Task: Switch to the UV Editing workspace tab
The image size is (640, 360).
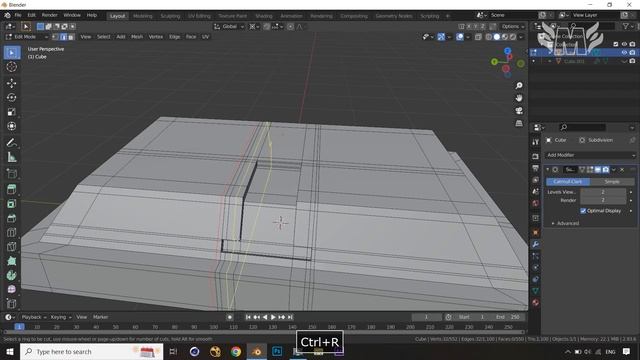Action: click(x=199, y=16)
